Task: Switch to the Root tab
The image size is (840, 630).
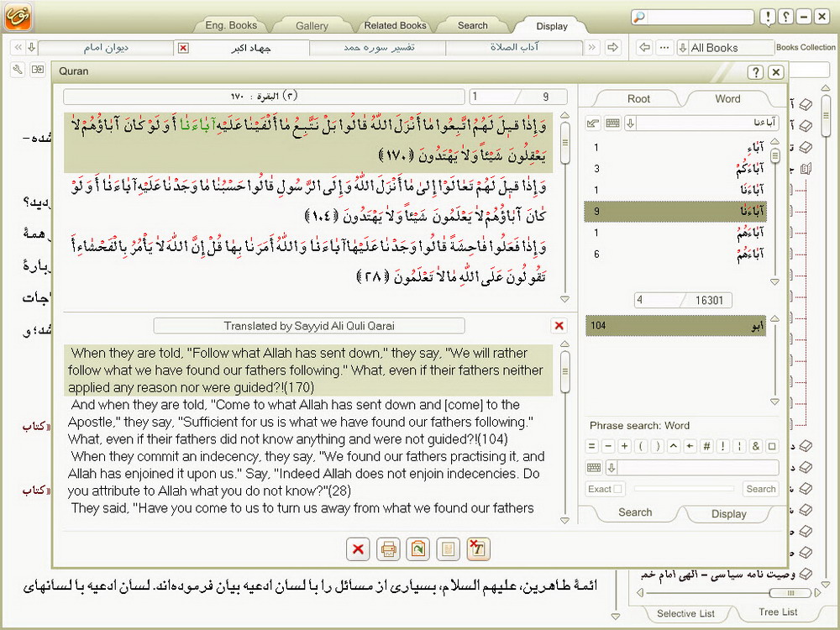Action: (x=638, y=99)
